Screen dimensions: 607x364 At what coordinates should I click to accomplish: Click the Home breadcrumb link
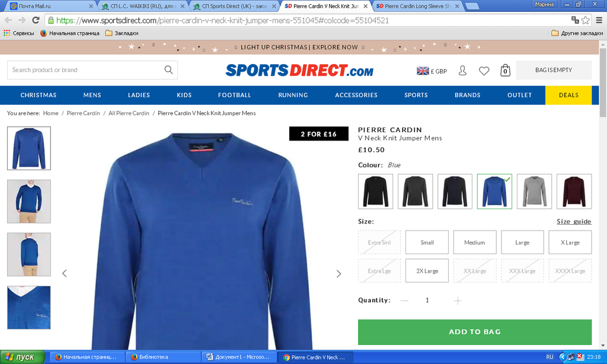[51, 113]
